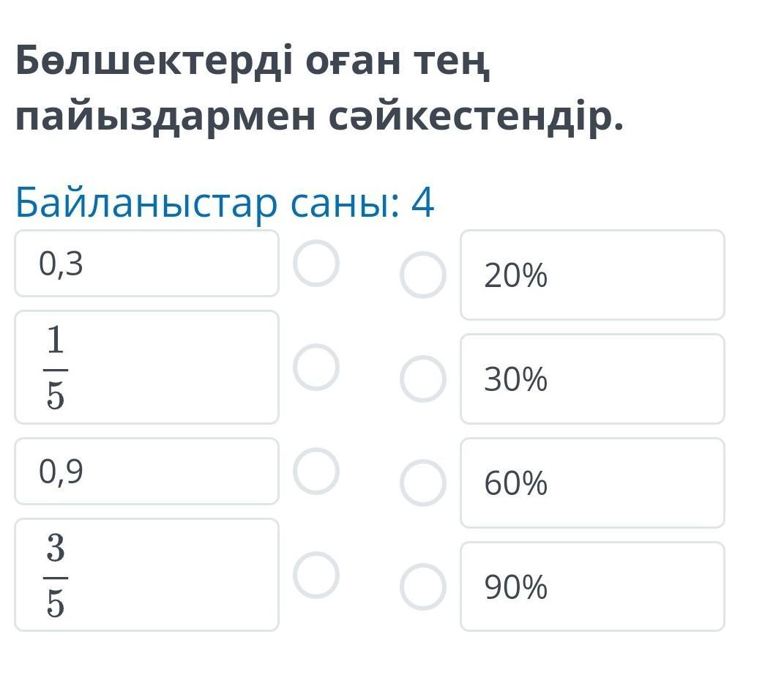Click the 90% text label
The image size is (765, 700).
(x=515, y=588)
